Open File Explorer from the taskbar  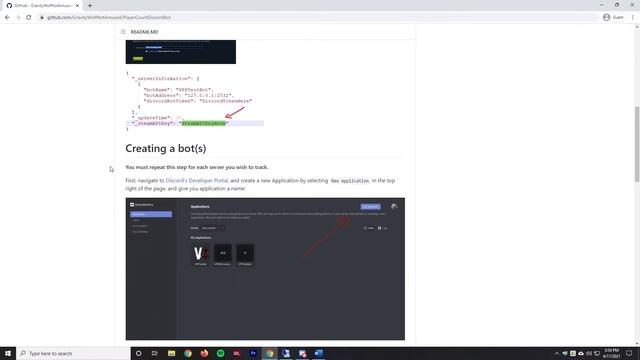[171, 353]
